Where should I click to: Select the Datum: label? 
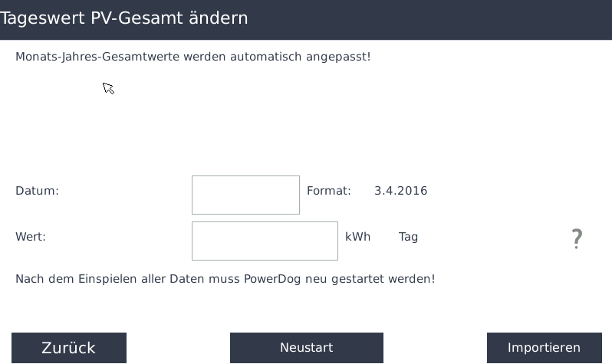[37, 191]
